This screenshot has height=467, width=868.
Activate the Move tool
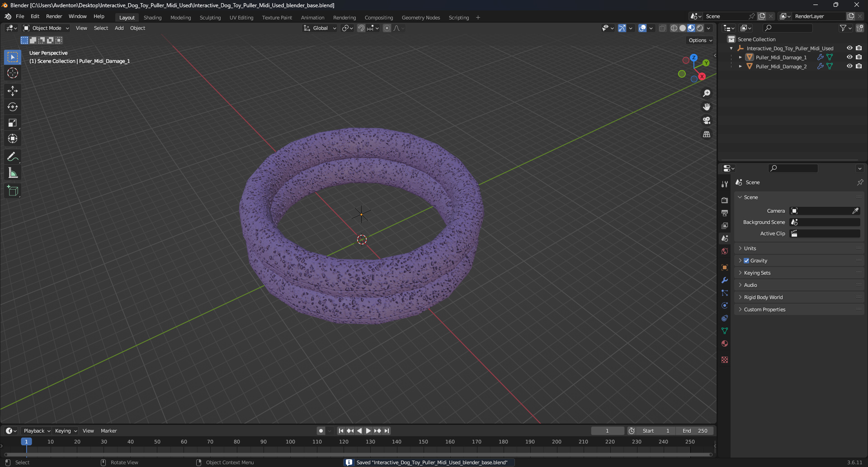coord(13,91)
